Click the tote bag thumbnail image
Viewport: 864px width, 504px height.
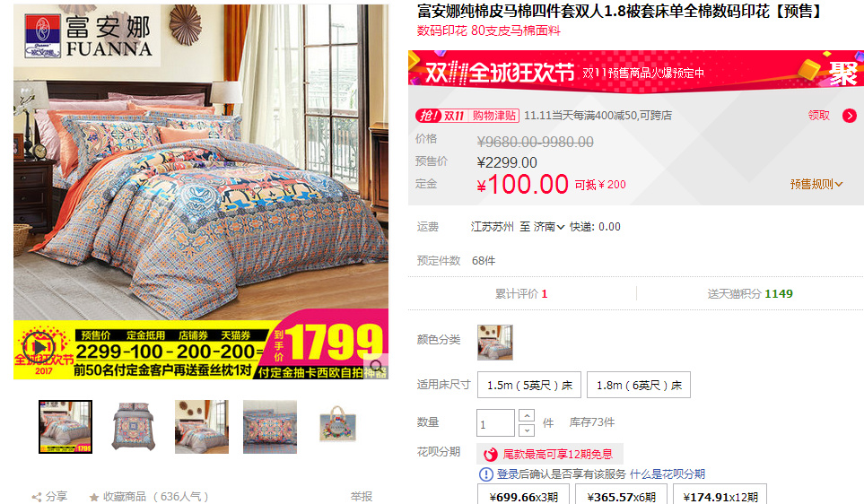[337, 427]
